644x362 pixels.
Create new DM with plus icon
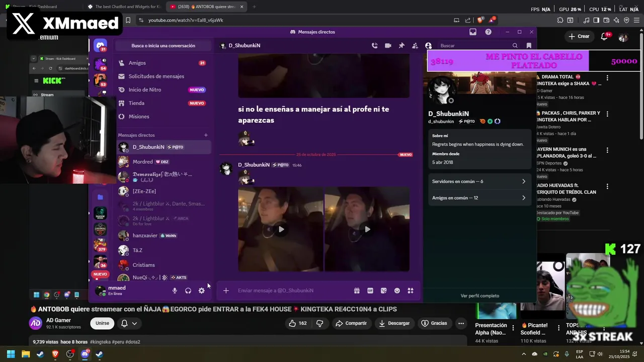(206, 135)
